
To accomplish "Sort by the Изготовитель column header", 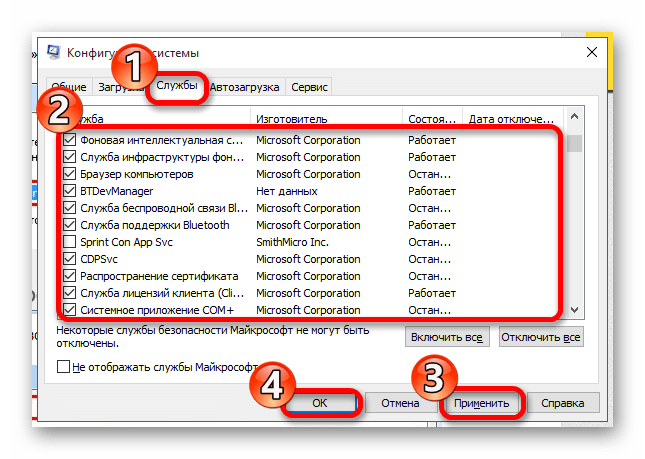I will click(326, 119).
